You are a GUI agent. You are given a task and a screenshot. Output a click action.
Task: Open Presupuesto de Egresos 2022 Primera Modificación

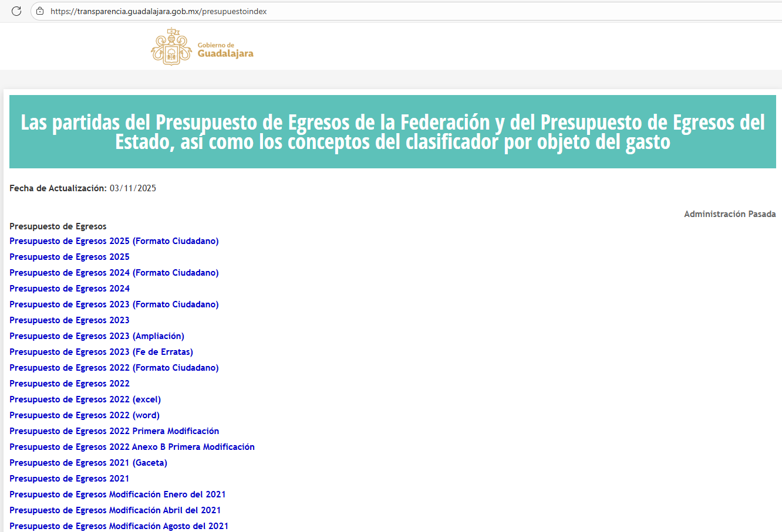(x=114, y=431)
